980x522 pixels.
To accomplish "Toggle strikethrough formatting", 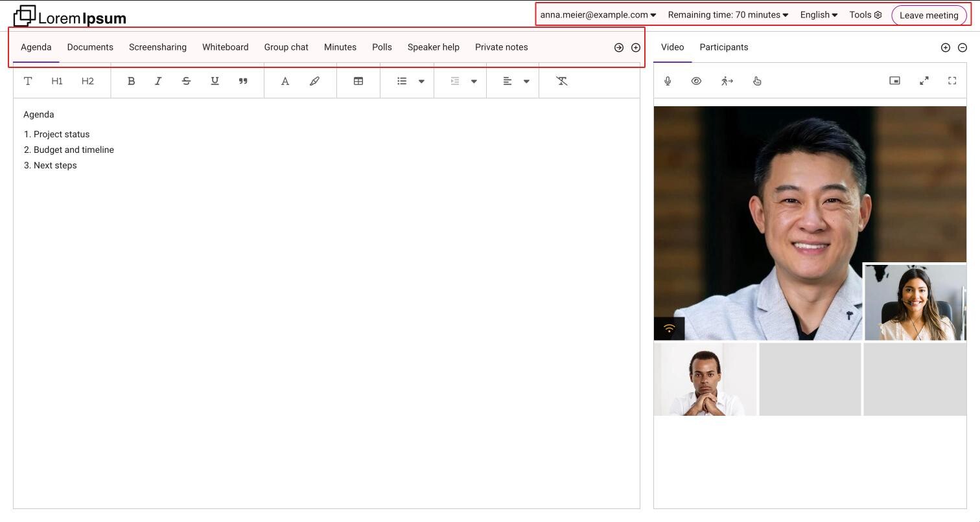I will [186, 81].
